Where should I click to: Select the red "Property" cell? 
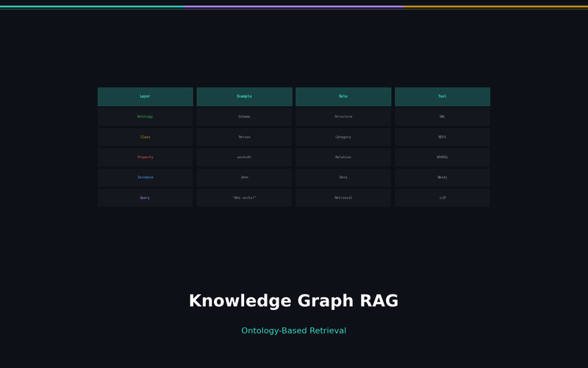point(145,158)
